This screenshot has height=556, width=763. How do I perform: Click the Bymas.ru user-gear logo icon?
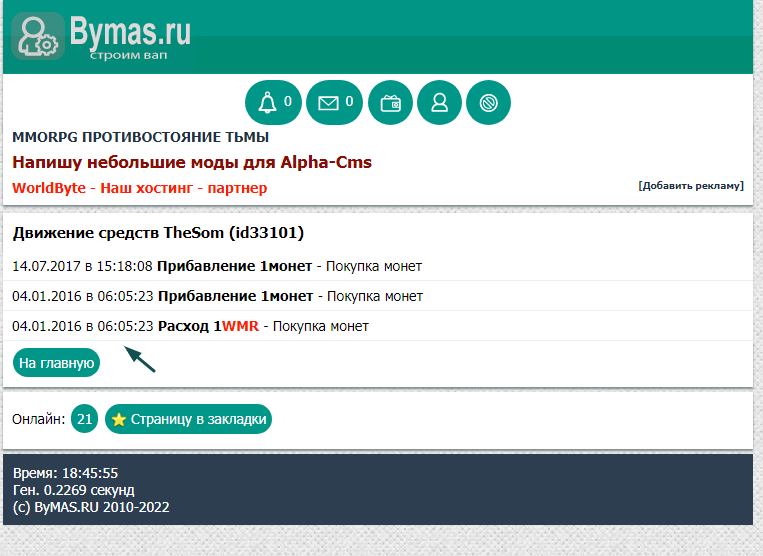coord(38,36)
